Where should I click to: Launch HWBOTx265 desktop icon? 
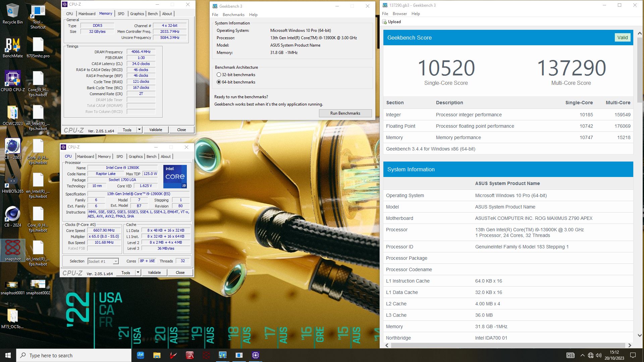pyautogui.click(x=12, y=182)
